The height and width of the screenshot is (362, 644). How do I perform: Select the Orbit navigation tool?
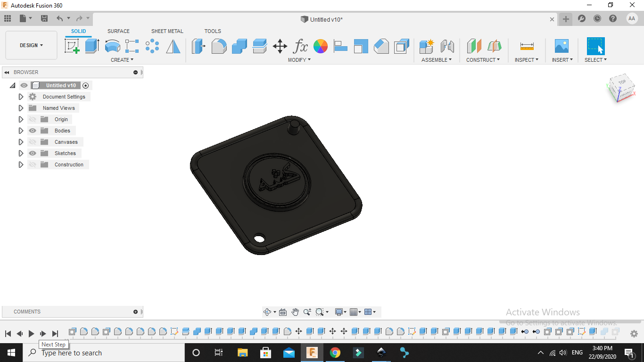click(x=267, y=312)
